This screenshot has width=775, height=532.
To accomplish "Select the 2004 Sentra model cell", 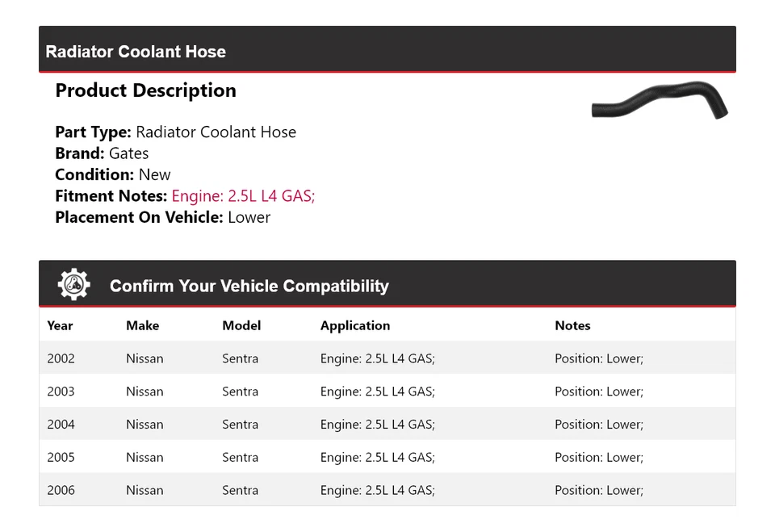I will 240,425.
